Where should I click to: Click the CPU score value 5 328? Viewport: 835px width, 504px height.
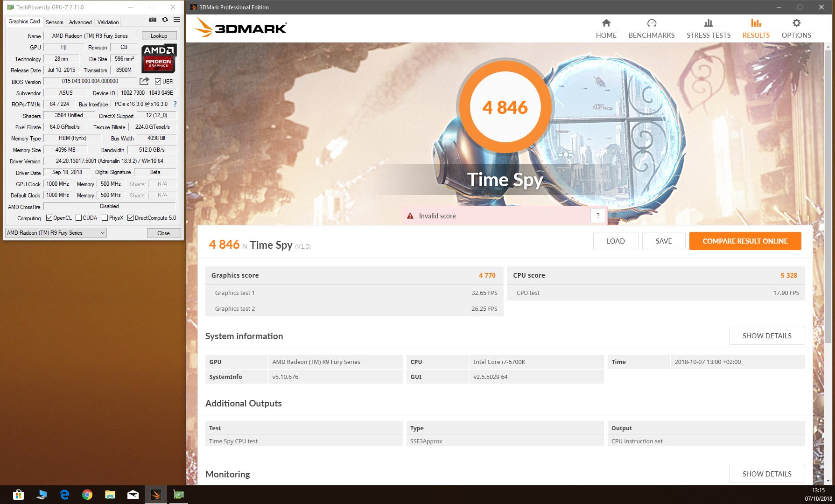[789, 275]
